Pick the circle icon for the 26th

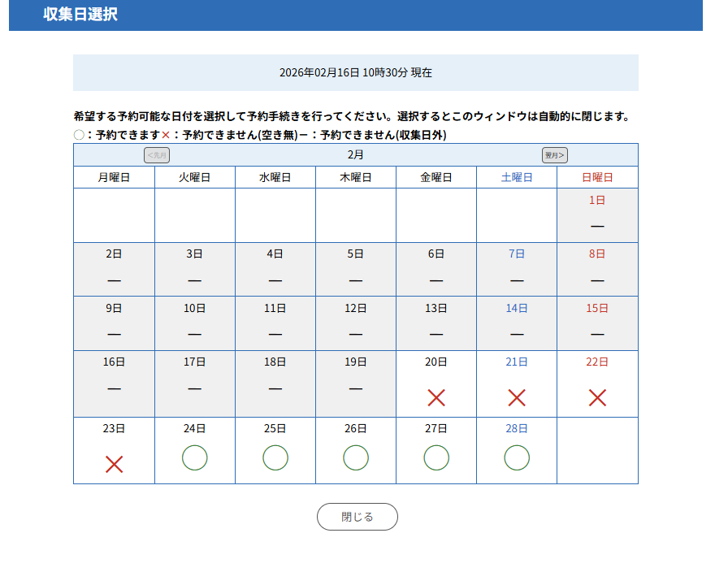[356, 458]
